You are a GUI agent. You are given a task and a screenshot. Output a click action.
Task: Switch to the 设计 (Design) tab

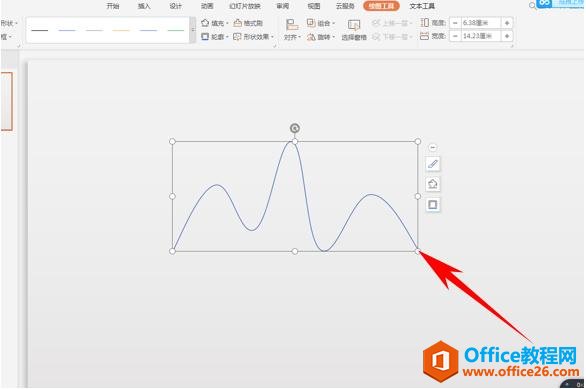coord(175,6)
